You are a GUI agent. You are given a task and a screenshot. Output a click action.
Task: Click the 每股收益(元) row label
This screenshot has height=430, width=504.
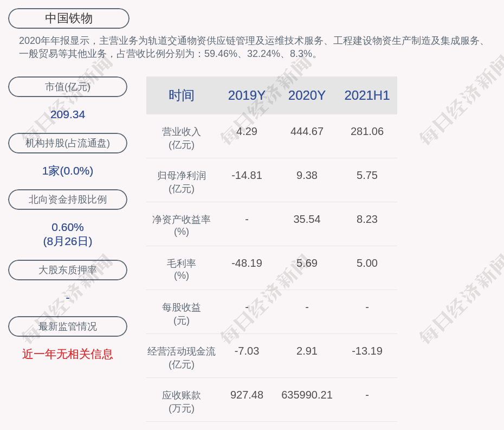point(182,314)
